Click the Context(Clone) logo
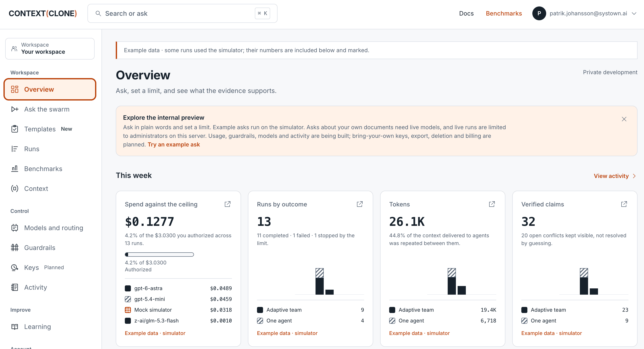The image size is (644, 349). [43, 13]
